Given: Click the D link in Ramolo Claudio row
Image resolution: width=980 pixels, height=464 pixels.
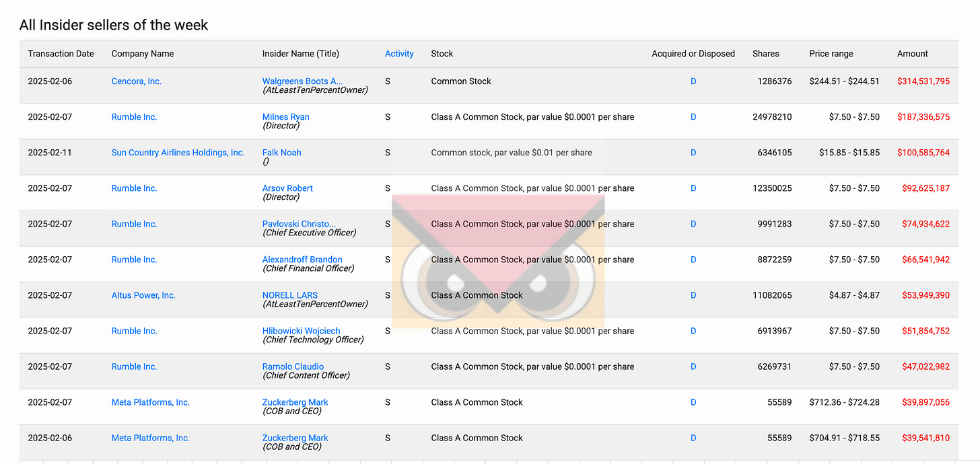Looking at the screenshot, I should 693,366.
